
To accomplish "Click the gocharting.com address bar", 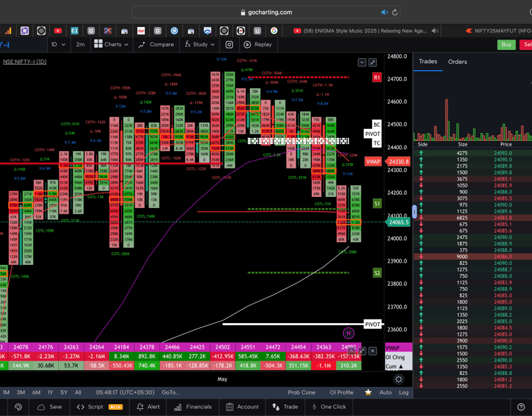I will [x=266, y=12].
